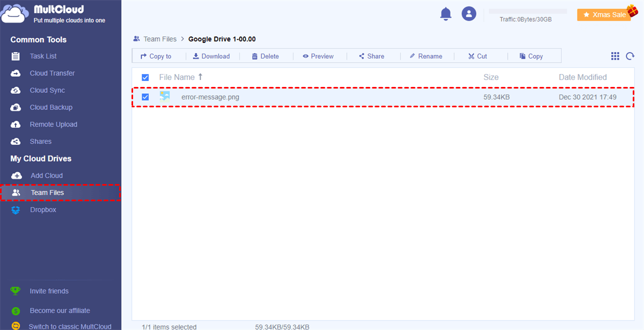
Task: Click the 59.34KB/59.34KB status text
Action: pyautogui.click(x=282, y=327)
